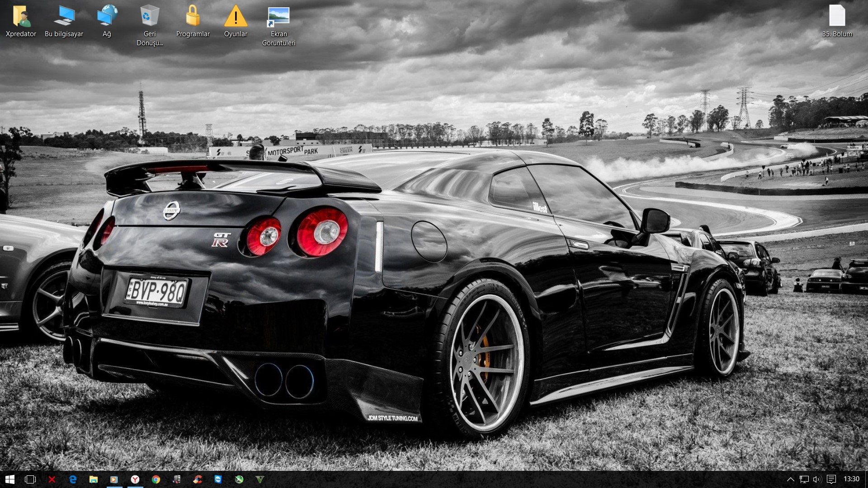868x488 pixels.
Task: Expand hidden system tray icons
Action: tap(790, 479)
